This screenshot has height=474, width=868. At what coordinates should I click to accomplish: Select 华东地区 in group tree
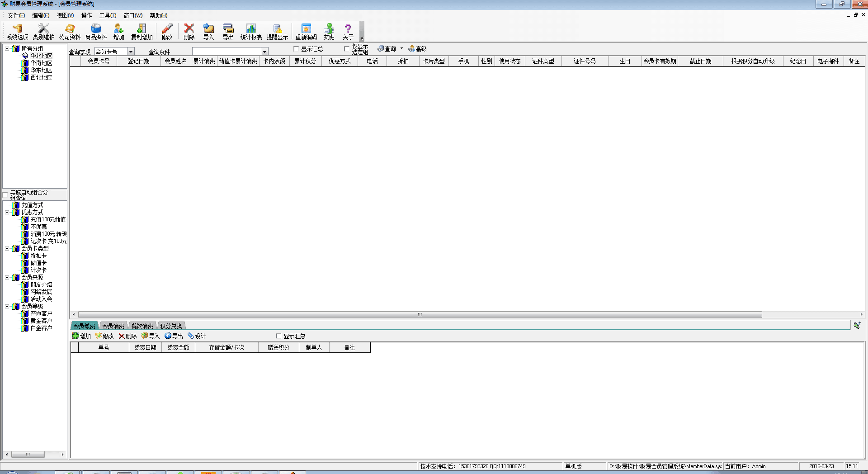tap(41, 70)
